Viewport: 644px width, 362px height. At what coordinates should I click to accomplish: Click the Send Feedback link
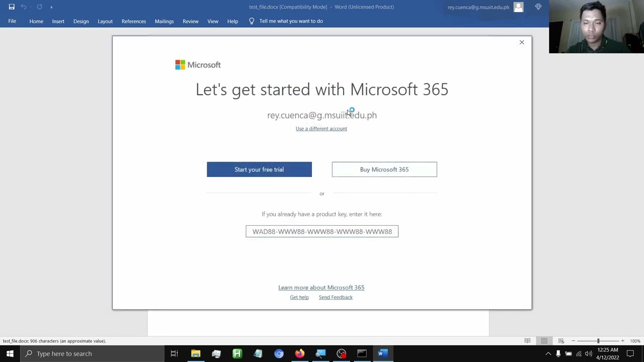click(336, 297)
